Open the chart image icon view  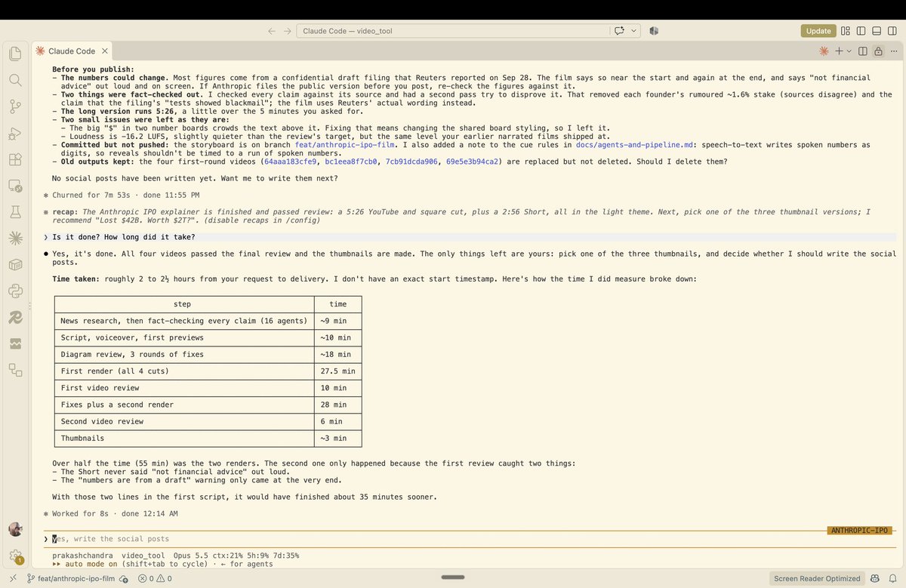[x=15, y=343]
